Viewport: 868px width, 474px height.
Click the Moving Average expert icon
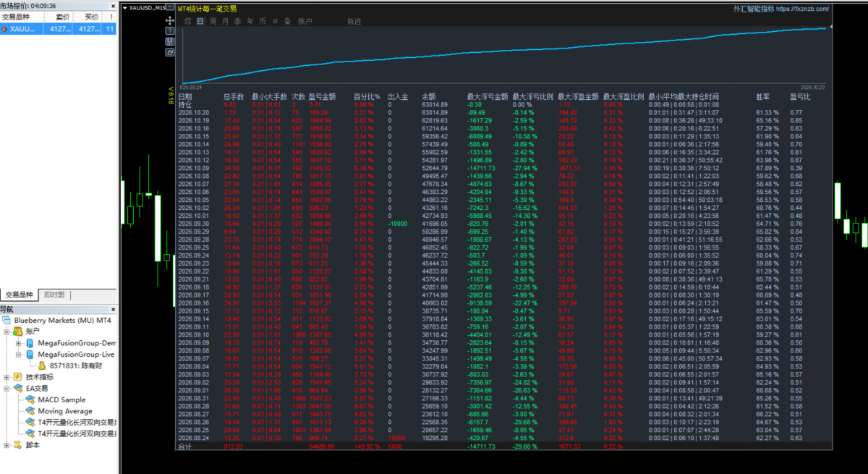pos(30,412)
